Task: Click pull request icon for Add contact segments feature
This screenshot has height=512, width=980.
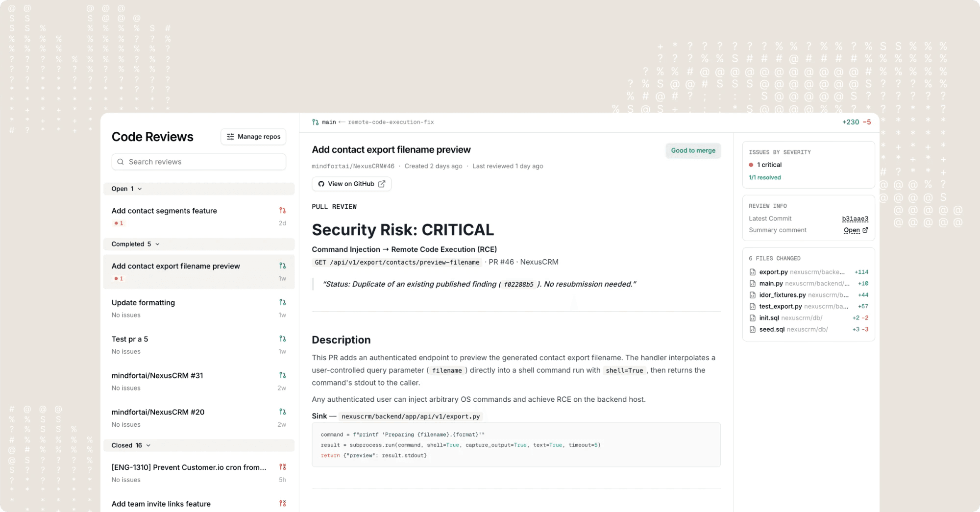Action: click(283, 210)
